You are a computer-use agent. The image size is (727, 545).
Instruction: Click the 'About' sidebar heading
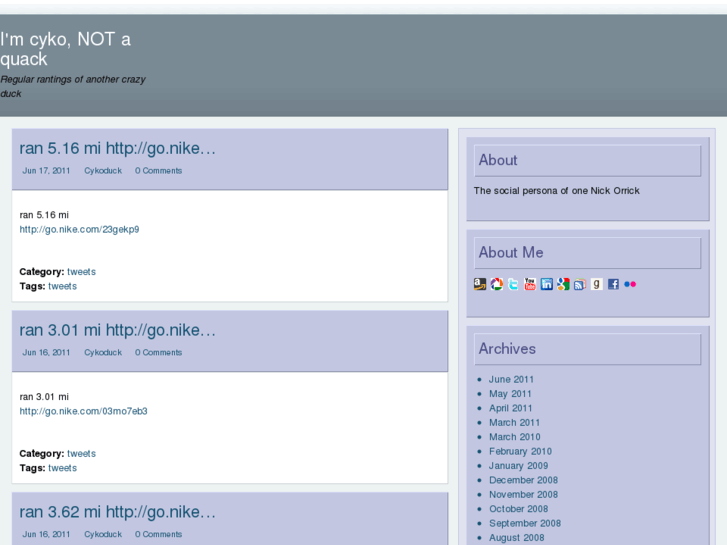(x=498, y=160)
